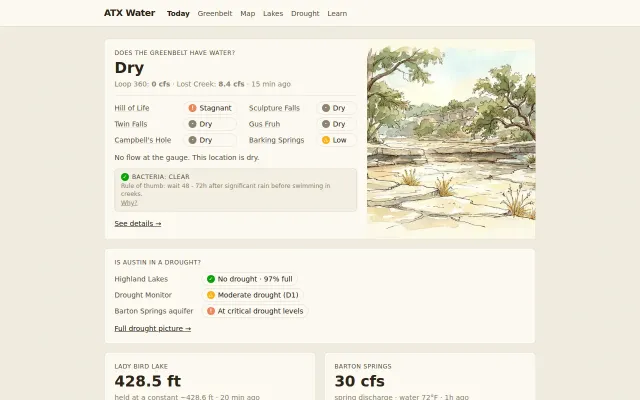Click the Barton Springs 30 cfs value
640x400 pixels.
(360, 381)
